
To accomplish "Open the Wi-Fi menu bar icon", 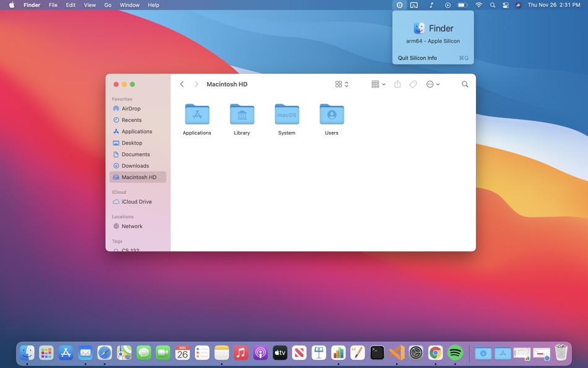I will 478,5.
